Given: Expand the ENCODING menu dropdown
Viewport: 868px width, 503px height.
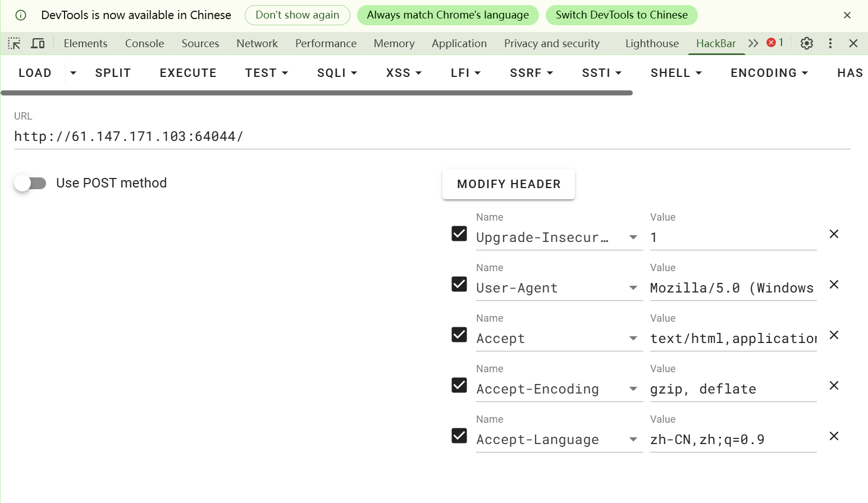Looking at the screenshot, I should (769, 73).
